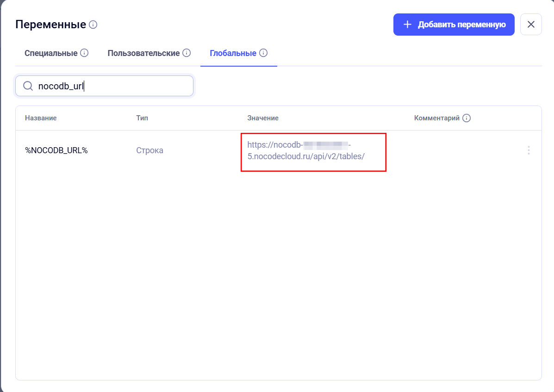
Task: Focus the search field containing nocodb_url
Action: (111, 86)
